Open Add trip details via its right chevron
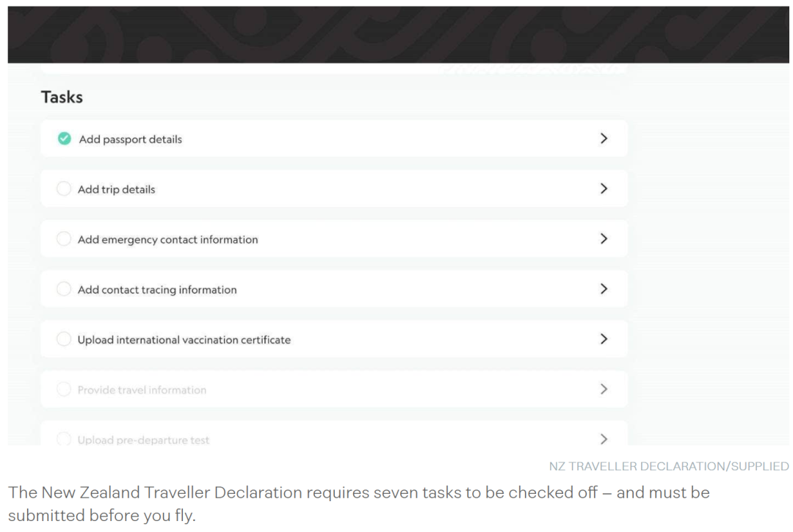The image size is (793, 532). pos(604,189)
